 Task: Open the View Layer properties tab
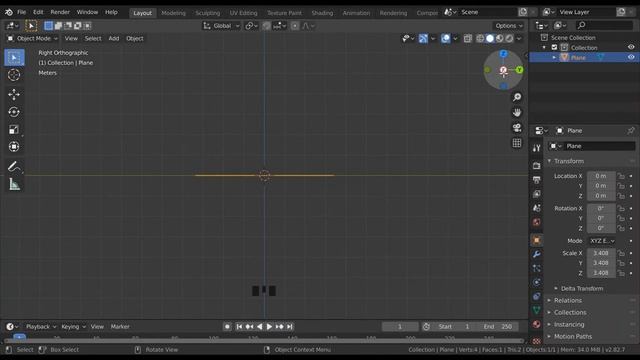pyautogui.click(x=536, y=194)
